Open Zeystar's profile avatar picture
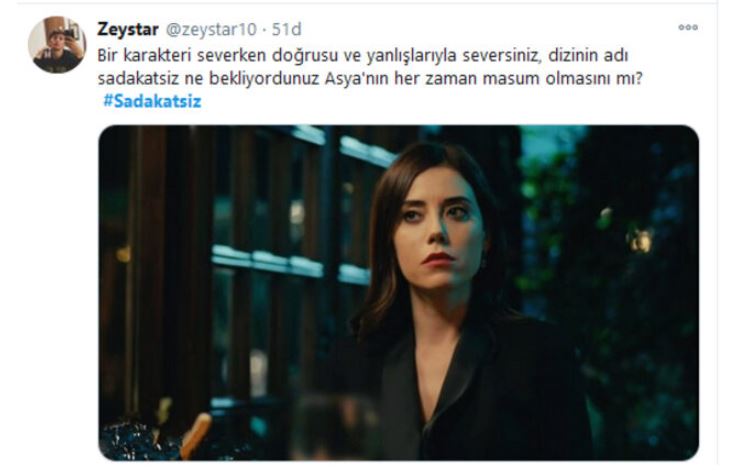Viewport: 731px width, 475px height. pyautogui.click(x=57, y=45)
